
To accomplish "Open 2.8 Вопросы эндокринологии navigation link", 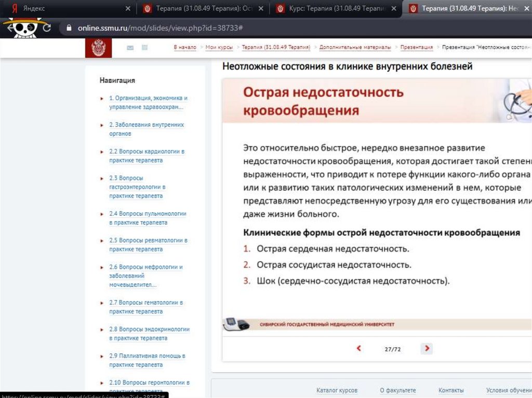I will click(x=149, y=334).
